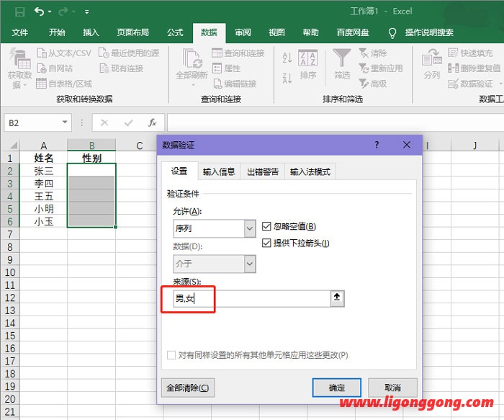
Task: Click the 全部刷新 refresh icon
Action: [x=192, y=58]
